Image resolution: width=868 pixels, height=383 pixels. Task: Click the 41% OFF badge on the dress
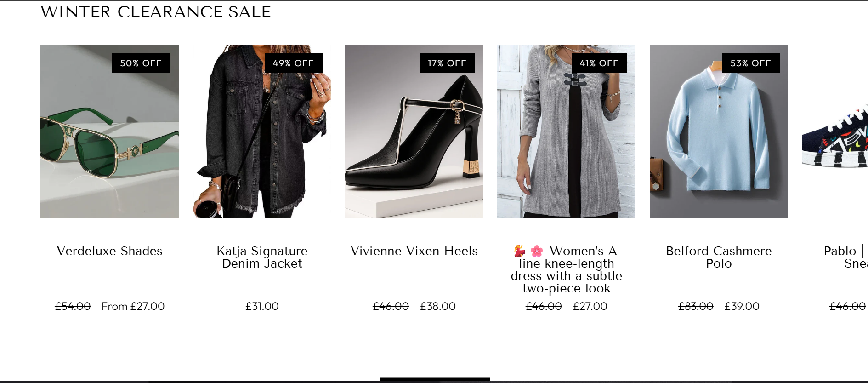click(x=599, y=63)
